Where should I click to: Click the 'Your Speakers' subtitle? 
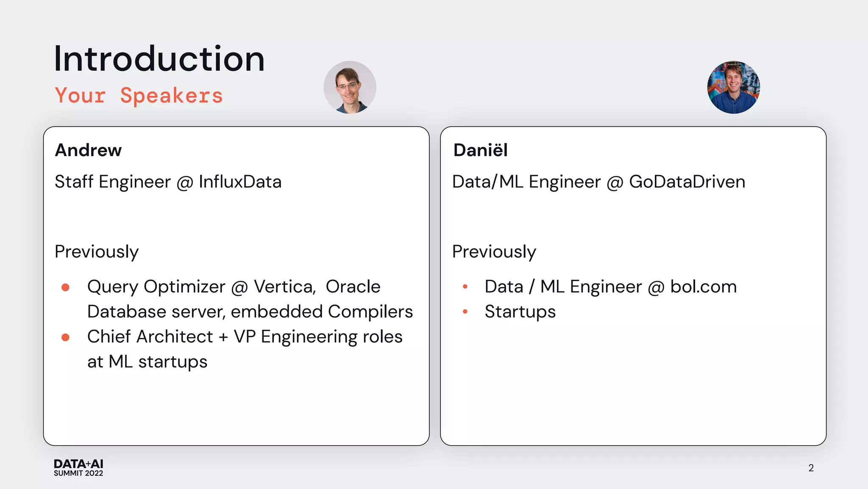point(139,95)
